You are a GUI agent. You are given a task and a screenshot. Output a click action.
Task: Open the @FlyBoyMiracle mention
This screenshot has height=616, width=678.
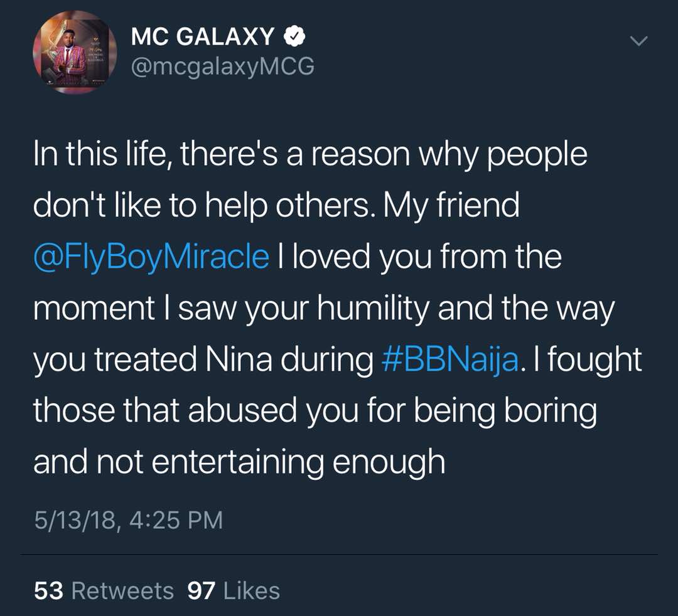click(151, 257)
